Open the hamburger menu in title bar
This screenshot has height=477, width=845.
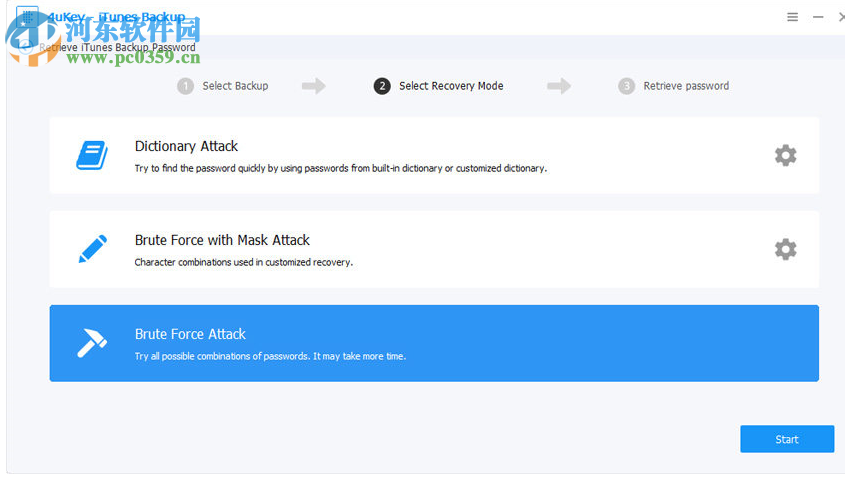pyautogui.click(x=792, y=17)
